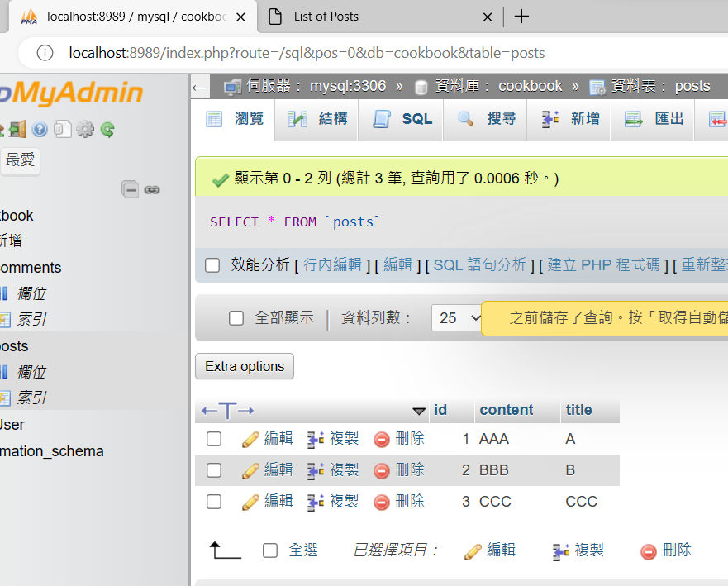Click the edit pencil icon for row BBB
Viewport: 728px width, 586px height.
tap(250, 471)
